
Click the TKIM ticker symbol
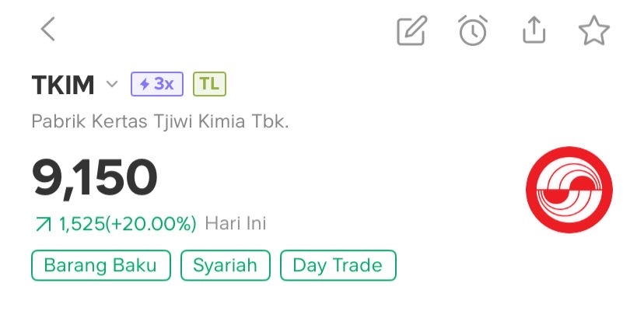(x=63, y=85)
